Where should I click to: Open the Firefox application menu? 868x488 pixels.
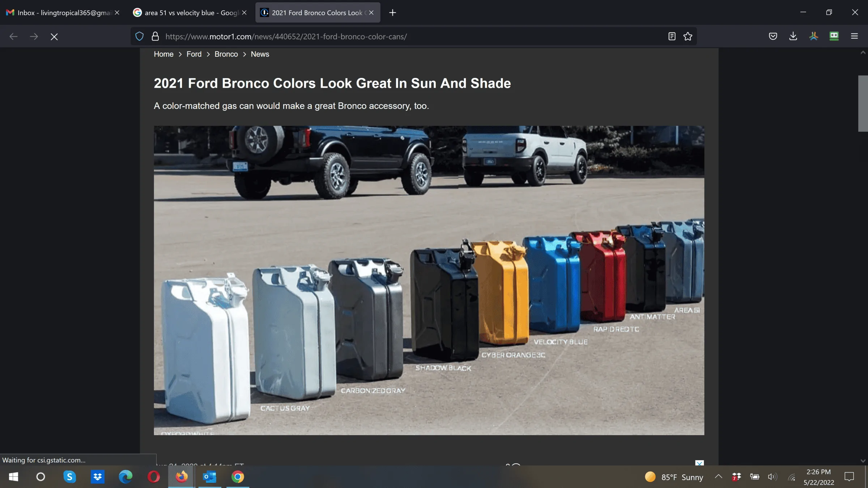click(854, 36)
